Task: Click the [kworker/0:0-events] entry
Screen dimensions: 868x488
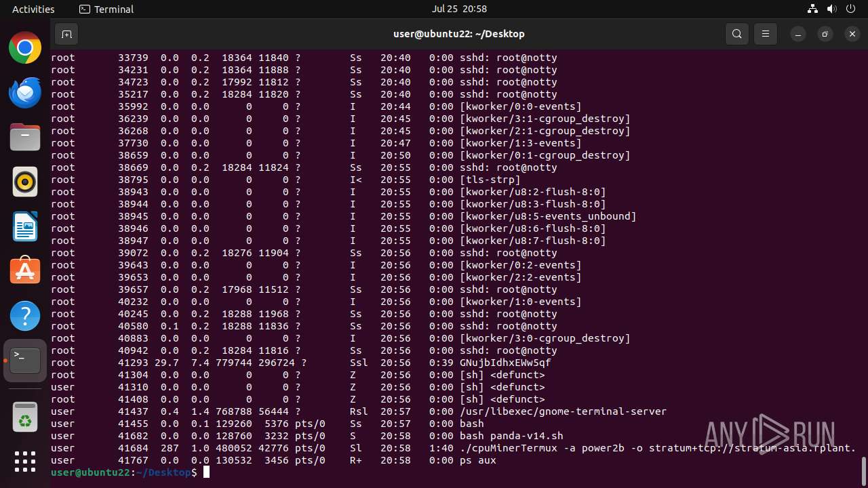Action: click(521, 106)
